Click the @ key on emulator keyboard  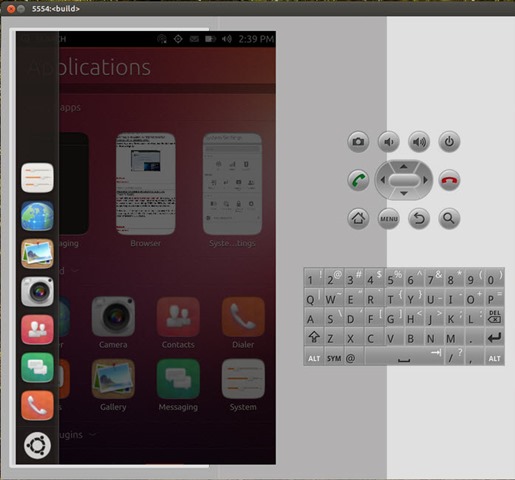coord(354,357)
